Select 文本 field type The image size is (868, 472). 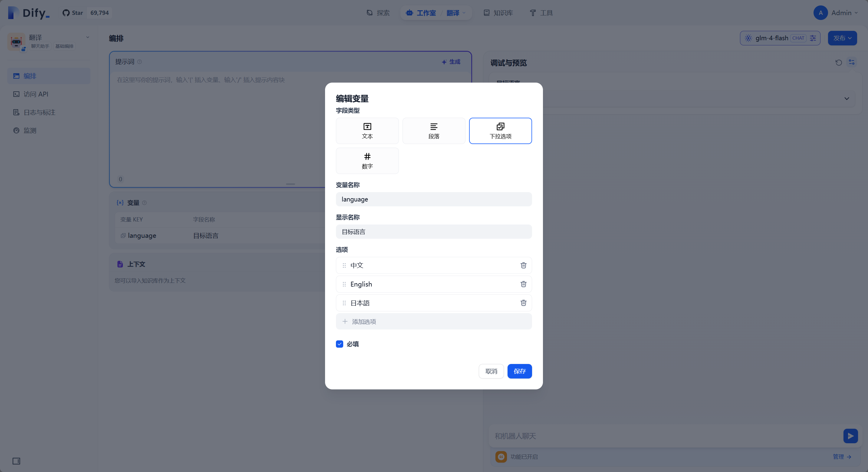coord(367,131)
